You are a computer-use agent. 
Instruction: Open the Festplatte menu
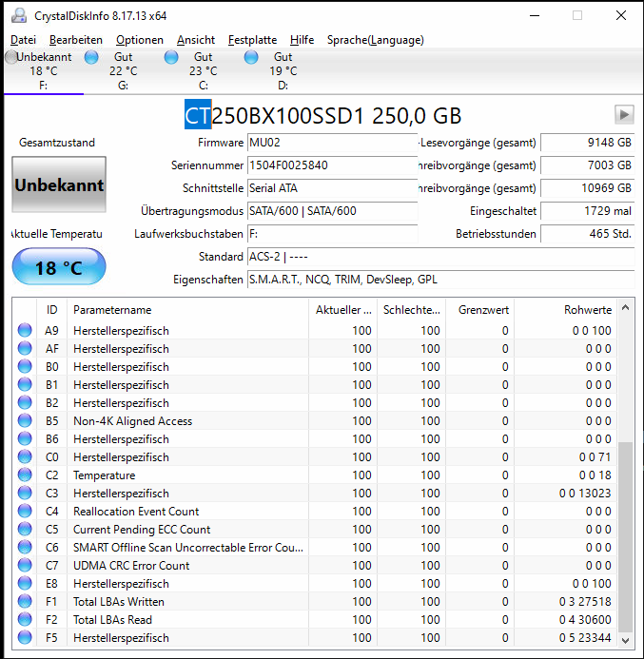(x=252, y=40)
